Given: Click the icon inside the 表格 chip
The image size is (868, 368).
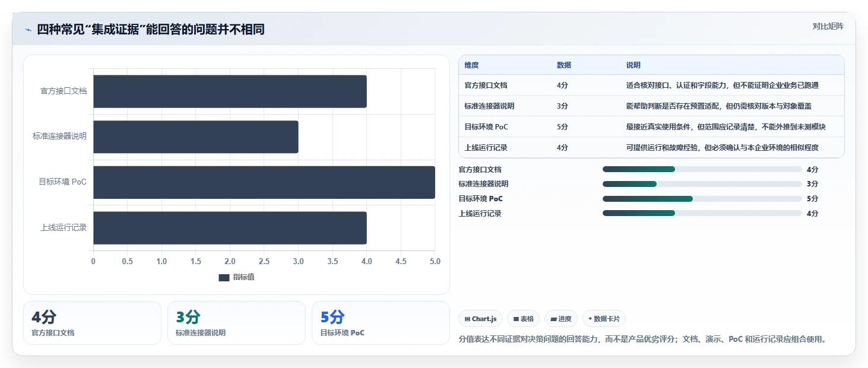Looking at the screenshot, I should [516, 319].
